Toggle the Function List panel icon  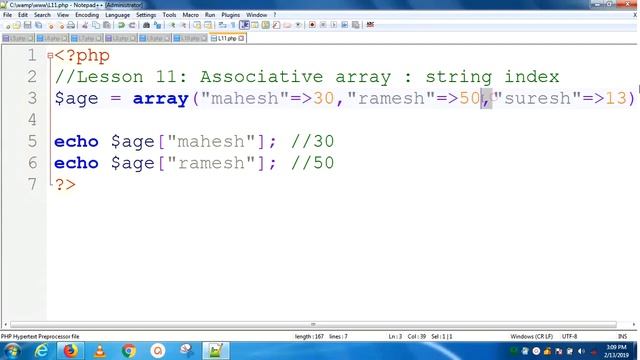click(x=276, y=25)
